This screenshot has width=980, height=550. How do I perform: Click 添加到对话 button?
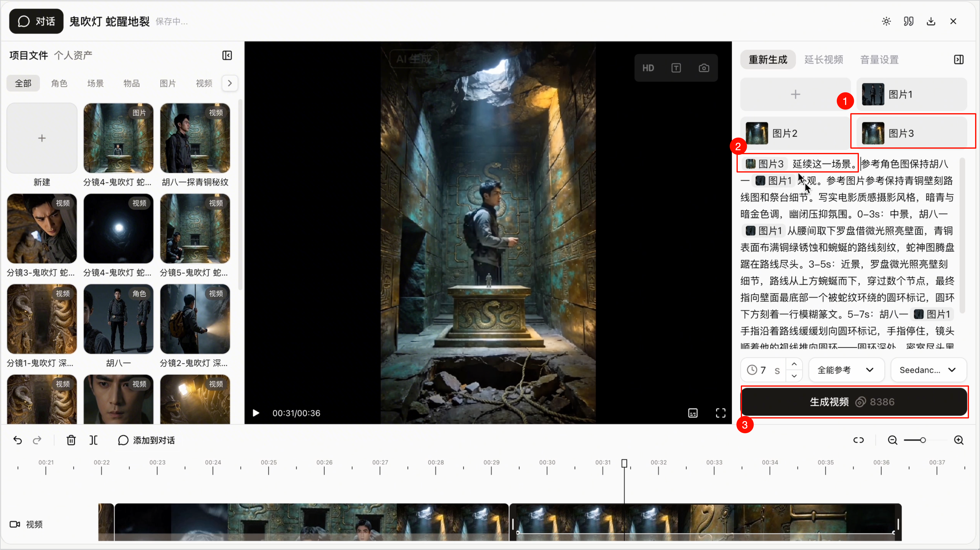[147, 440]
